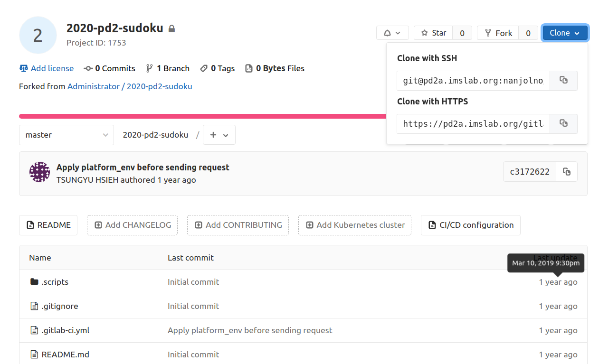Click the README.md file icon
This screenshot has height=364, width=599.
pos(34,355)
